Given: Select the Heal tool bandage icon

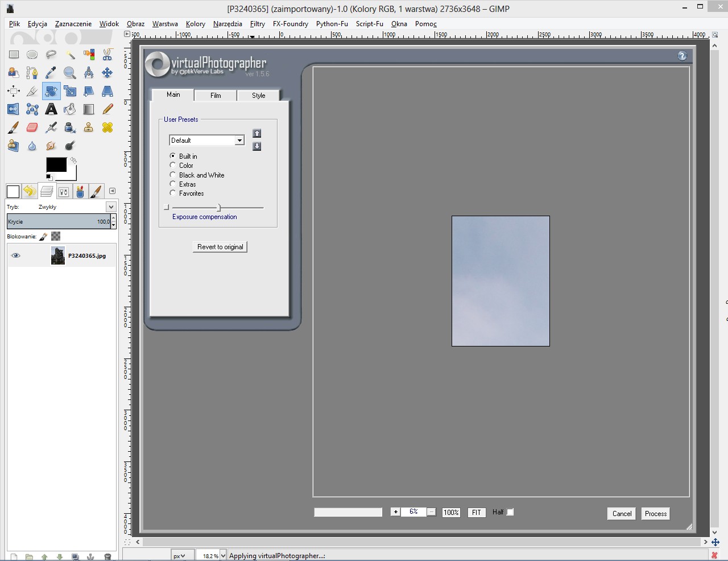Looking at the screenshot, I should [107, 127].
